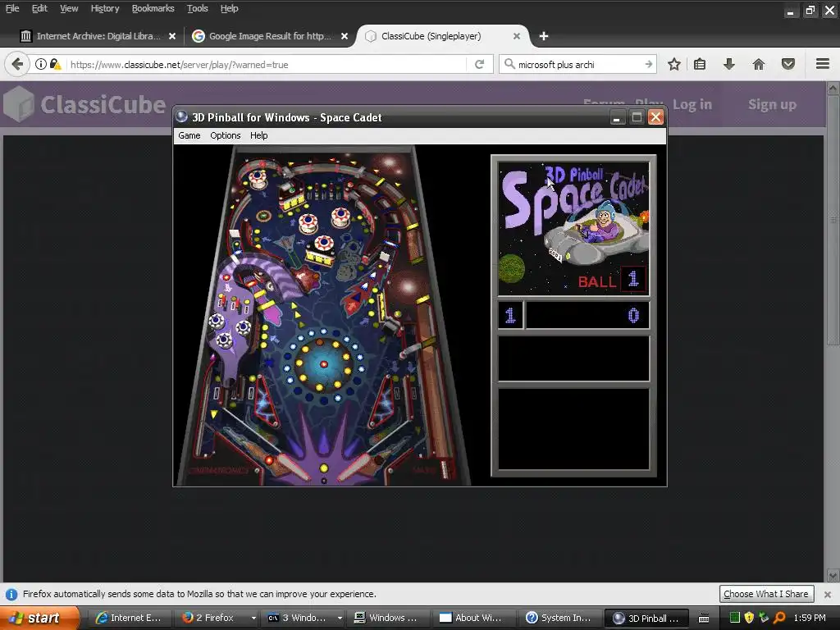The image size is (840, 630).
Task: Switch to Internet Explorer taskbar button
Action: coord(129,618)
